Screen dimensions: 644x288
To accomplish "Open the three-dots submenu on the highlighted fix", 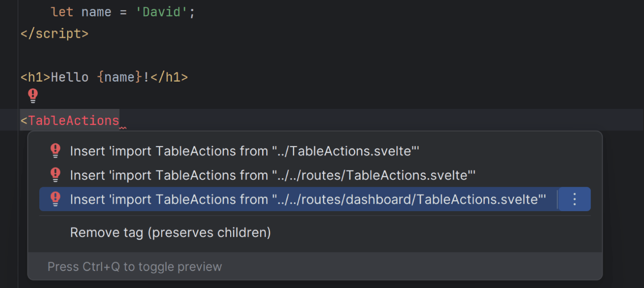I will click(x=574, y=199).
